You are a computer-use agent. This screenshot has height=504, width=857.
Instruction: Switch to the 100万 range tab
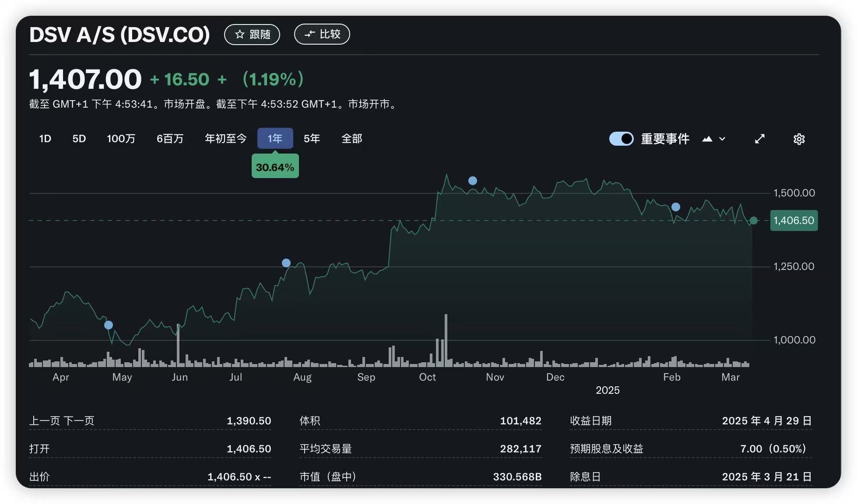coord(121,139)
